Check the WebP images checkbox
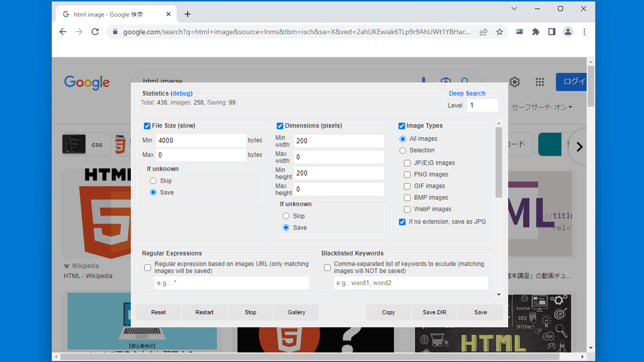The width and height of the screenshot is (644, 362). [407, 209]
